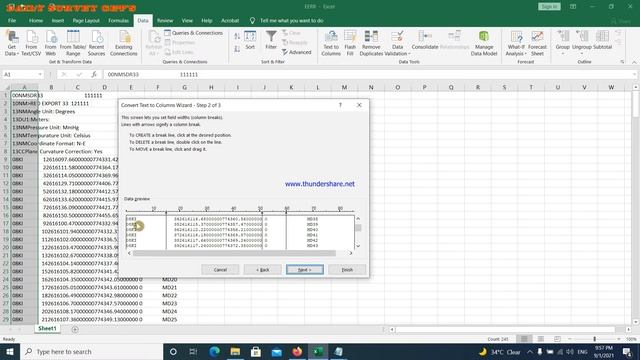Click data preview scroll right arrow

[351, 253]
